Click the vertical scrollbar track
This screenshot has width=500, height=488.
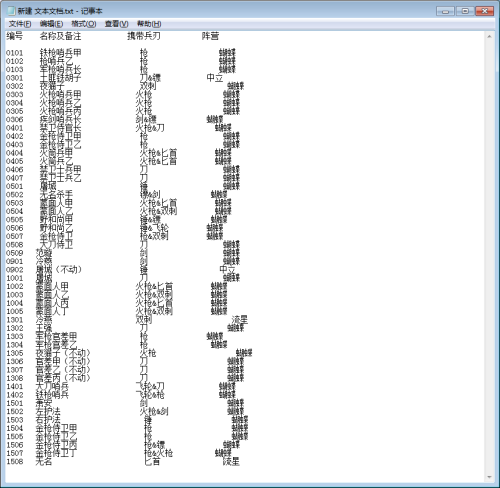489,257
